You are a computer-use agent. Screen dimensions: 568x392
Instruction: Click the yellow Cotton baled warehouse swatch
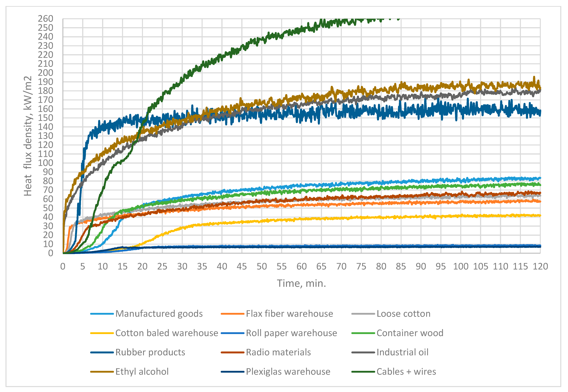click(102, 333)
